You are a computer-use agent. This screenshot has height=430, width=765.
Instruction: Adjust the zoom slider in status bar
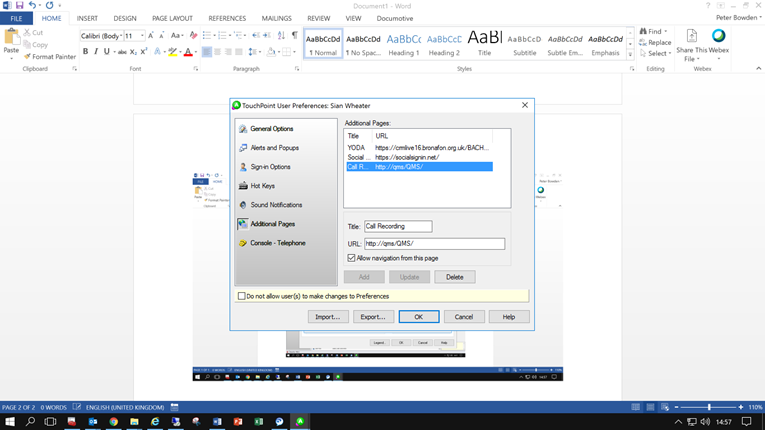709,407
